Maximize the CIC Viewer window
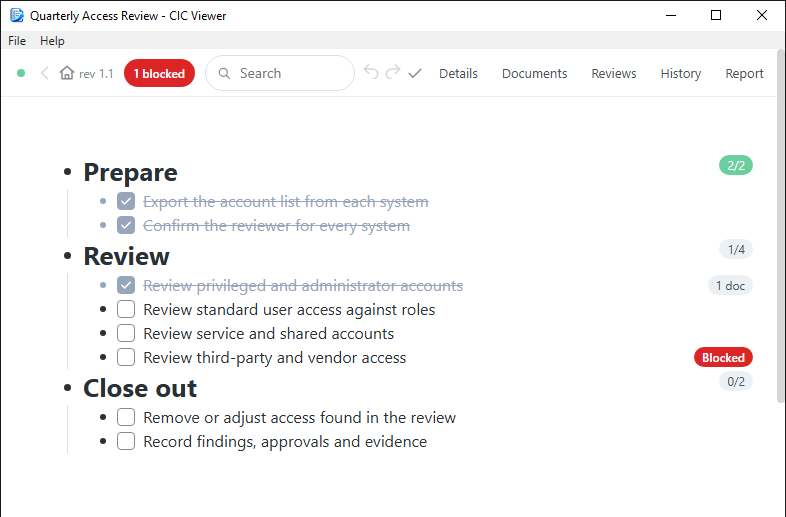 click(x=716, y=15)
